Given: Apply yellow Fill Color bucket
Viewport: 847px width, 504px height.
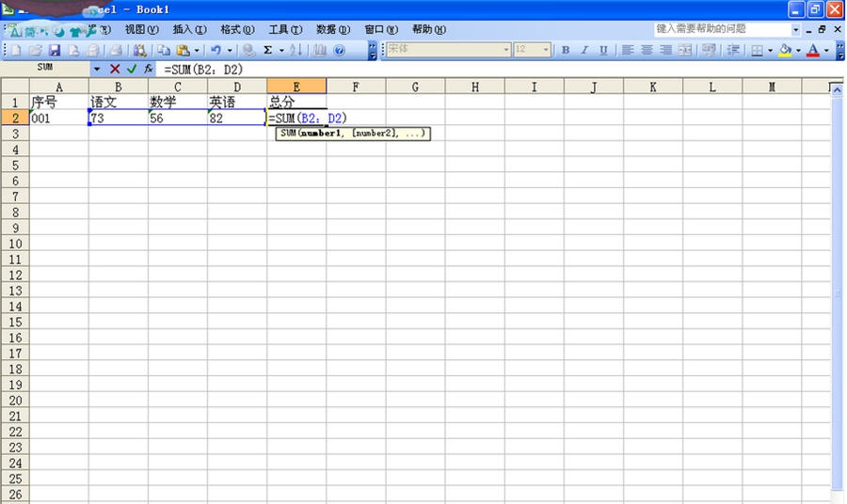Looking at the screenshot, I should click(786, 50).
